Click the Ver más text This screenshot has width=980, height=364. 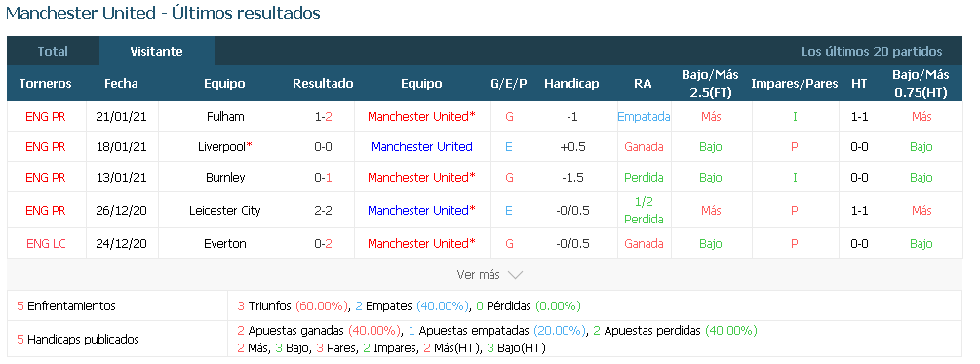(478, 275)
